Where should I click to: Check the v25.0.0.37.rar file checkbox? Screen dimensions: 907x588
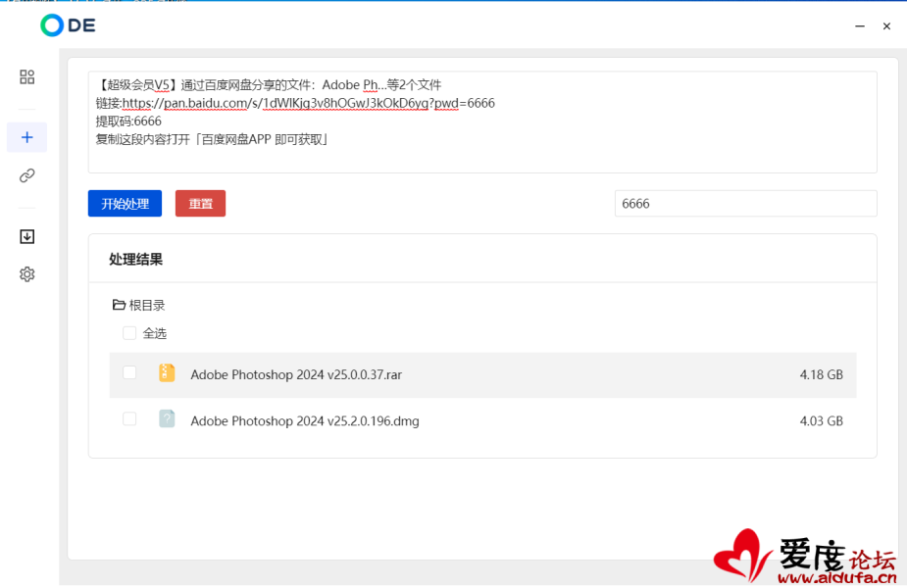129,373
